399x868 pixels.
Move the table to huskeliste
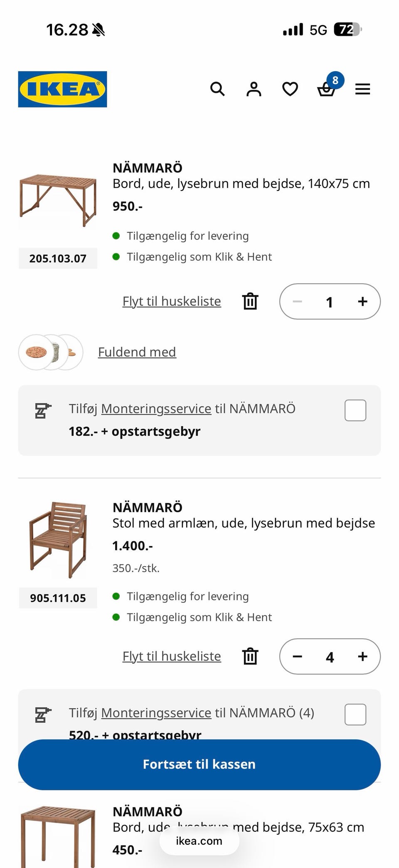(172, 301)
